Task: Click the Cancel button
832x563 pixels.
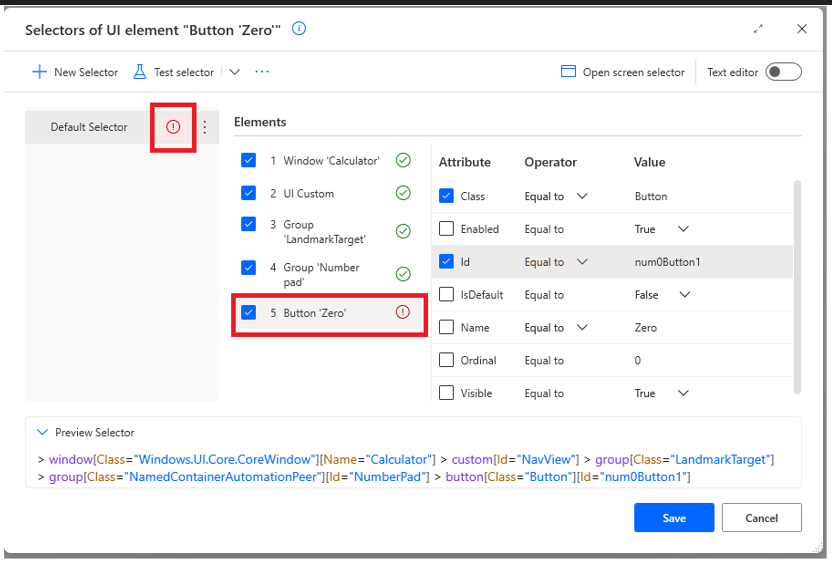Action: click(x=761, y=517)
